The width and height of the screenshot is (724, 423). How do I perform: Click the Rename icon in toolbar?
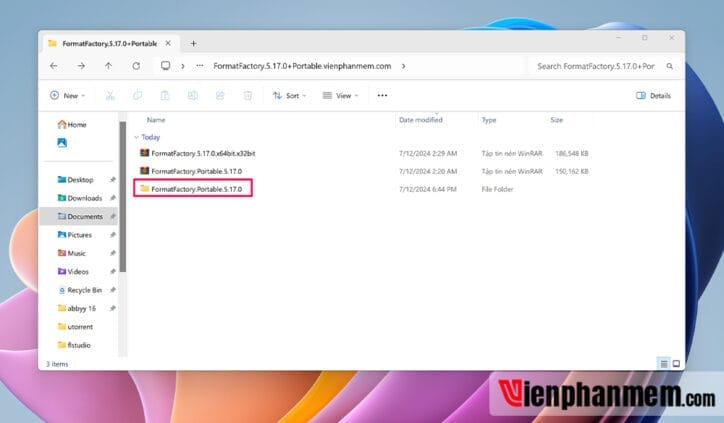[193, 96]
